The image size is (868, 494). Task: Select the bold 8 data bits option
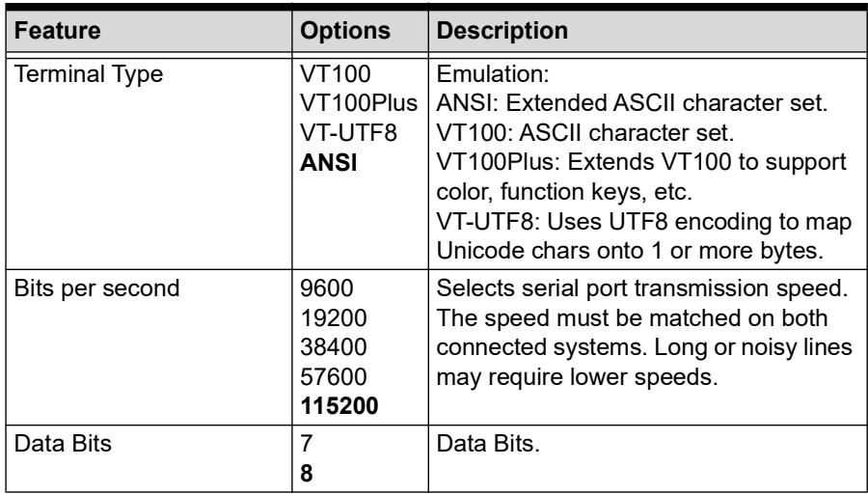[x=306, y=474]
